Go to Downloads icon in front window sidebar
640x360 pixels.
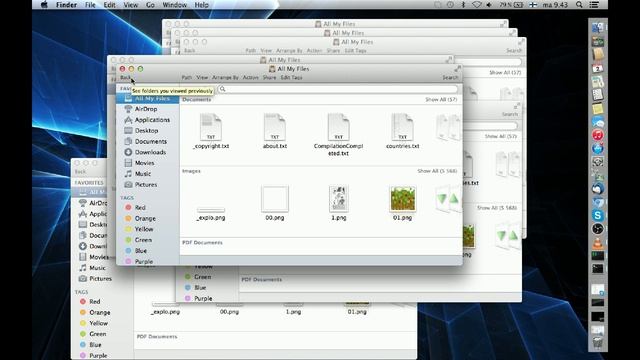click(x=128, y=152)
